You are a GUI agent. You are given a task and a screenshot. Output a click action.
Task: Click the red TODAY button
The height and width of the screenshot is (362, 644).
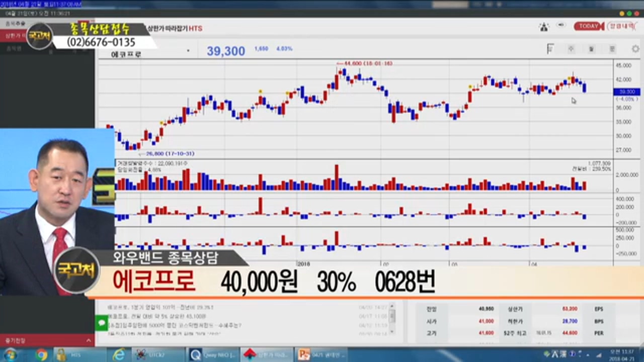(x=588, y=26)
